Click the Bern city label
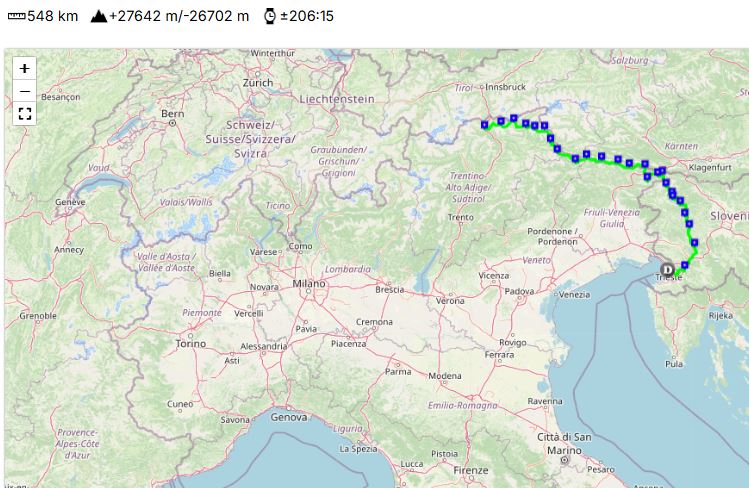Screen dimensions: 749x488 173,114
